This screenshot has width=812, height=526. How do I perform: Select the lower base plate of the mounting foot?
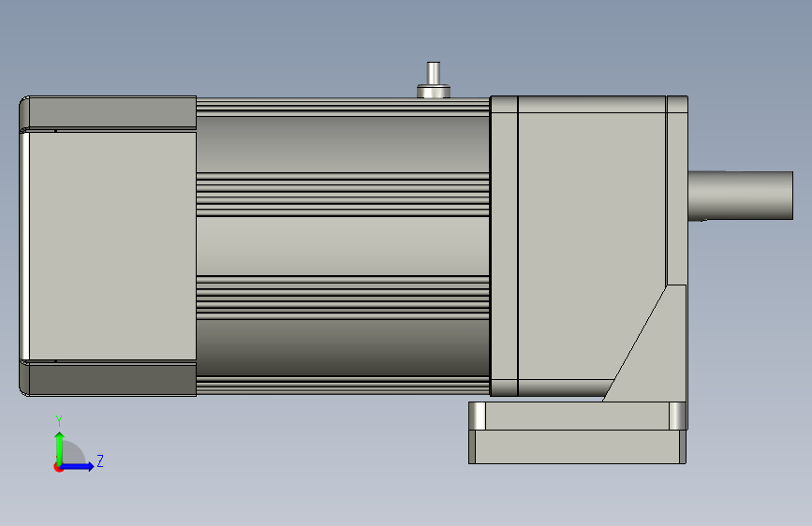pos(578,446)
